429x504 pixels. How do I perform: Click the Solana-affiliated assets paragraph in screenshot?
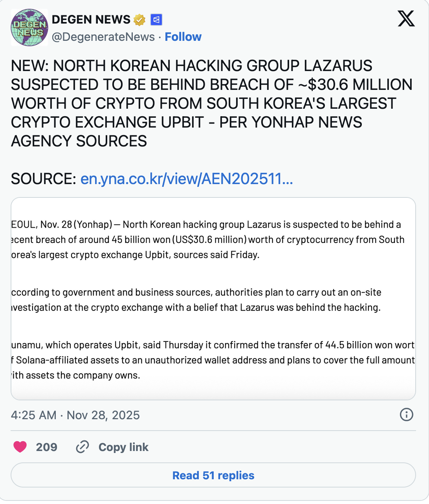point(212,360)
